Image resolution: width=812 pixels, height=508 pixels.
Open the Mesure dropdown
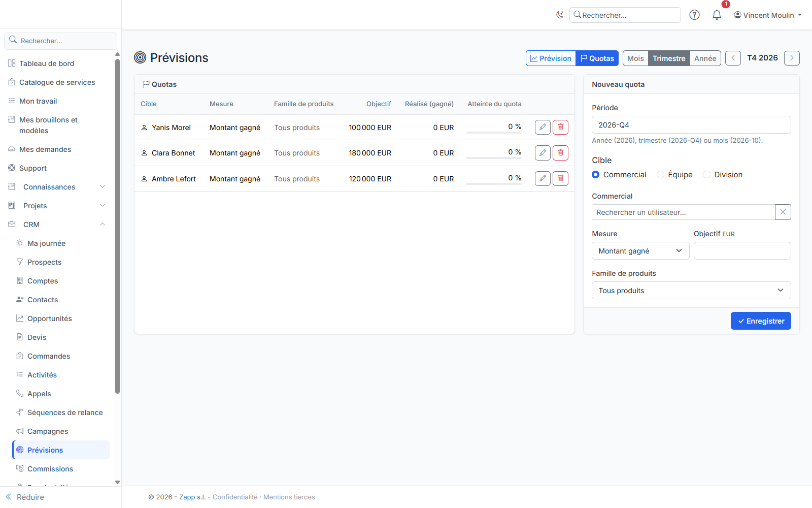pos(640,251)
